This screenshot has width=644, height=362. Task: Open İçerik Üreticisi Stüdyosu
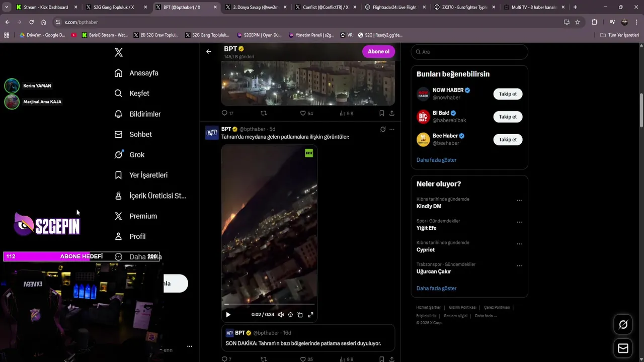[x=150, y=196]
